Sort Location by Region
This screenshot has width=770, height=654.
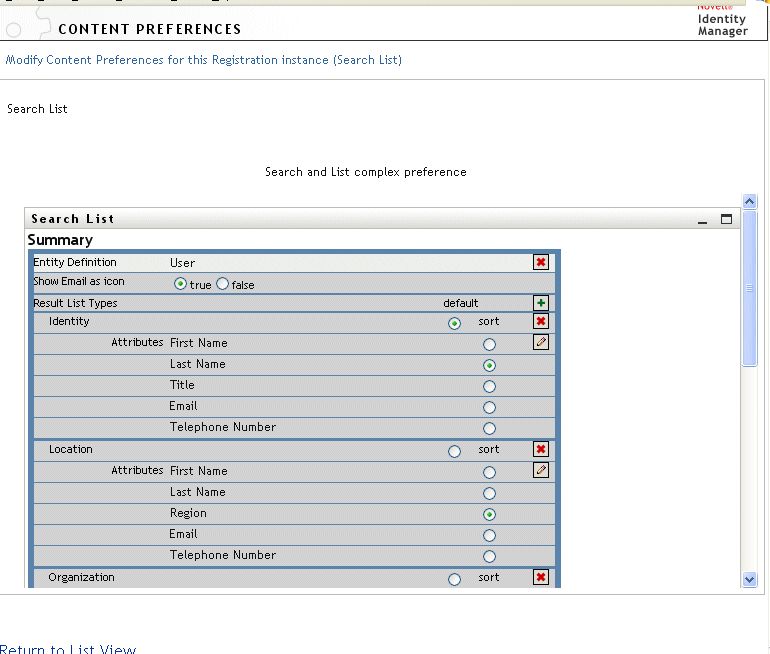coord(489,515)
